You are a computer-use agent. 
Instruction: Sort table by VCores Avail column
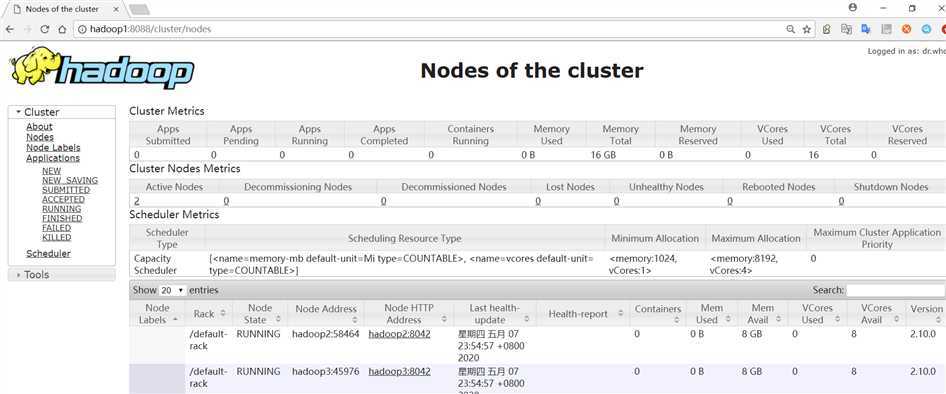point(876,314)
